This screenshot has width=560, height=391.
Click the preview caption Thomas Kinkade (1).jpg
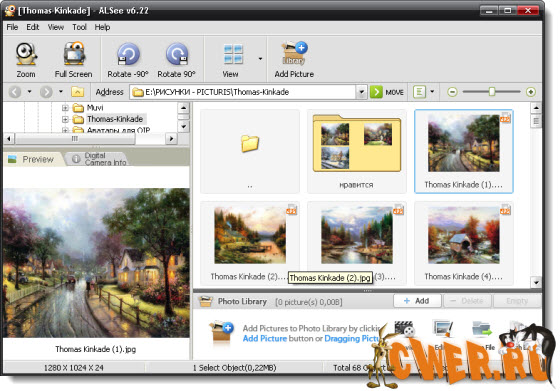click(x=95, y=349)
